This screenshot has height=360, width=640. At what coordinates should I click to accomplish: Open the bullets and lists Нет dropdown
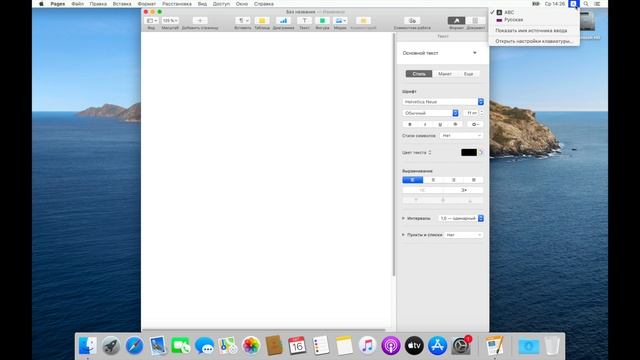[464, 235]
